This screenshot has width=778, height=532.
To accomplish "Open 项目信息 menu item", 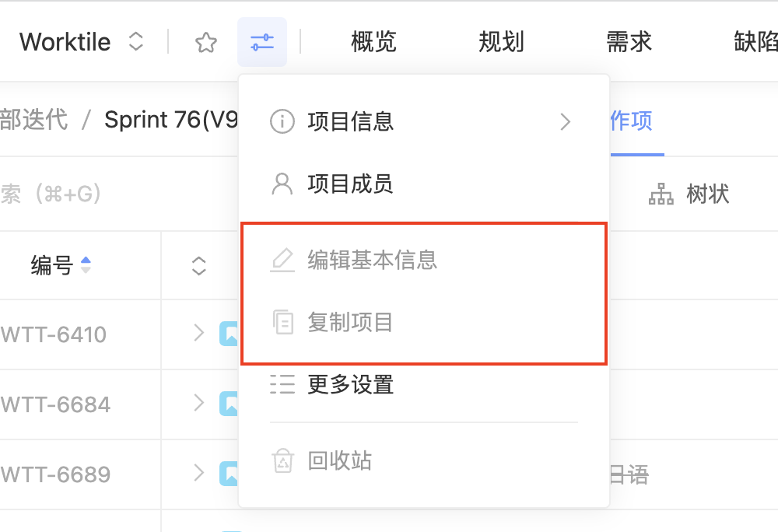I will pos(350,121).
